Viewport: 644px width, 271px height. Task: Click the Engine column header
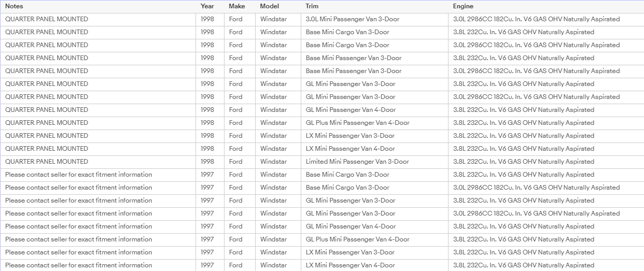tap(463, 6)
